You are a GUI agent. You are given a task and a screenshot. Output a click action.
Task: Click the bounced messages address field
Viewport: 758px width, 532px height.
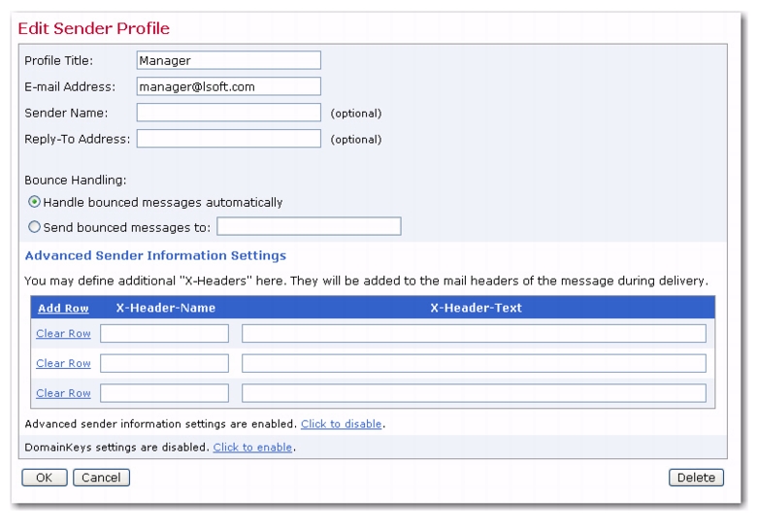(x=309, y=226)
